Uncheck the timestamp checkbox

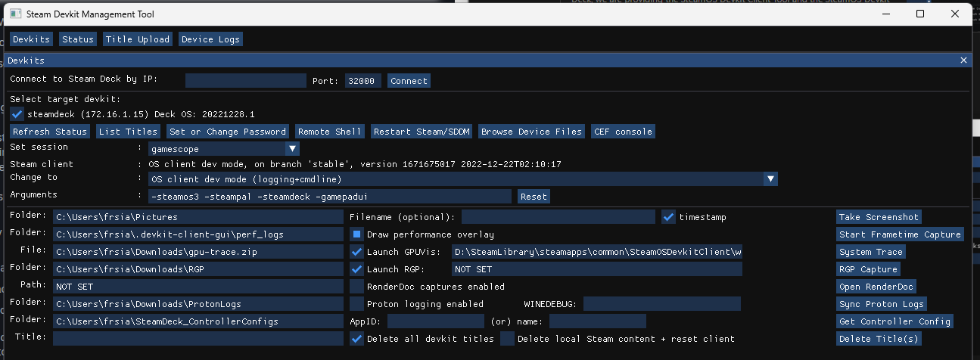coord(668,217)
